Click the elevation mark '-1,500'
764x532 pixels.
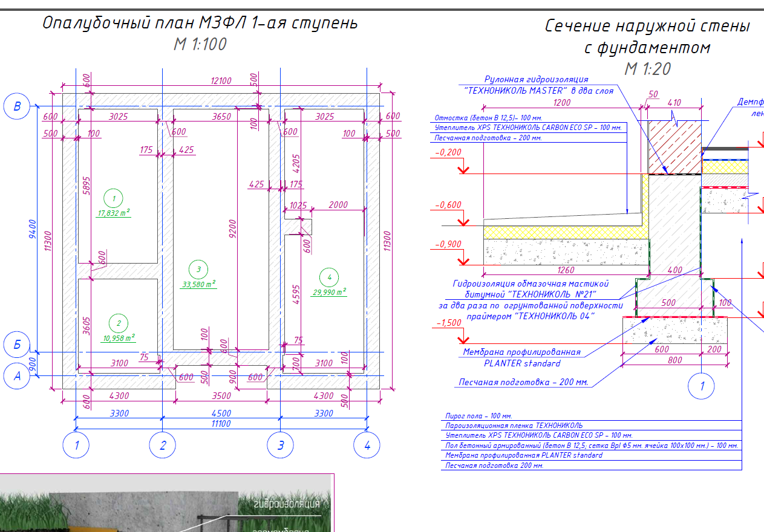coord(448,323)
